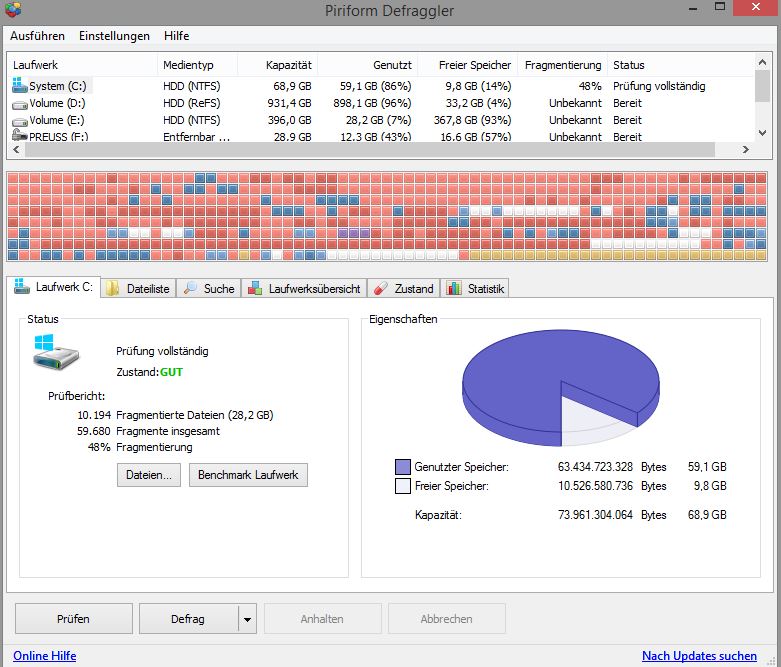The height and width of the screenshot is (667, 781).
Task: Open the Hilfe menu
Action: [176, 36]
